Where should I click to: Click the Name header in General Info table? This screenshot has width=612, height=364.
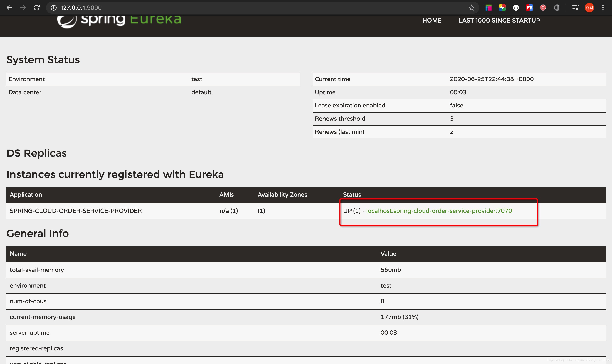coord(18,254)
